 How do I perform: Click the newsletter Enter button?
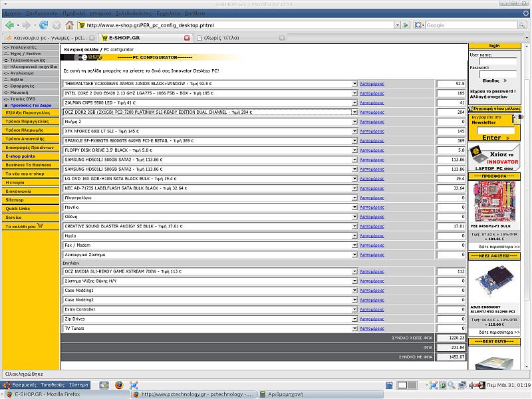[x=495, y=138]
